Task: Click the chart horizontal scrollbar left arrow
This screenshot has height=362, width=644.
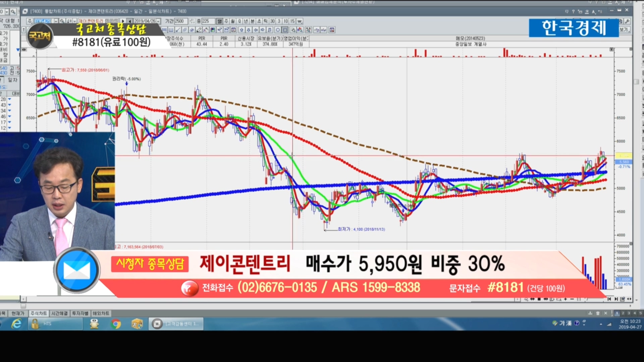Action: [23, 299]
